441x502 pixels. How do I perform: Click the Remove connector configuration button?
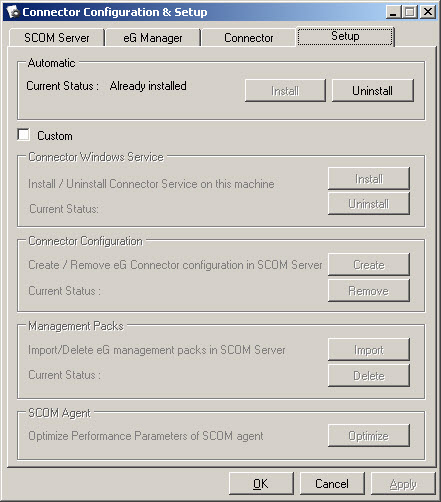click(369, 291)
